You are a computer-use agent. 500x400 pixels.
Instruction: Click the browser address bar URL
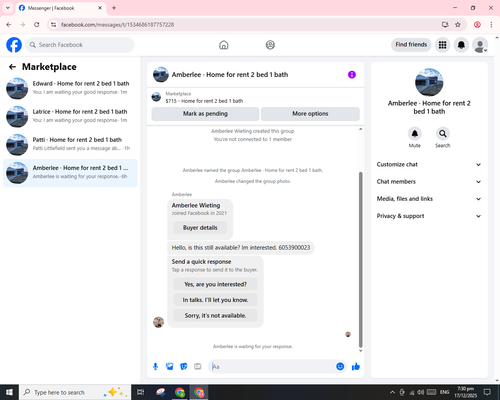pyautogui.click(x=117, y=25)
